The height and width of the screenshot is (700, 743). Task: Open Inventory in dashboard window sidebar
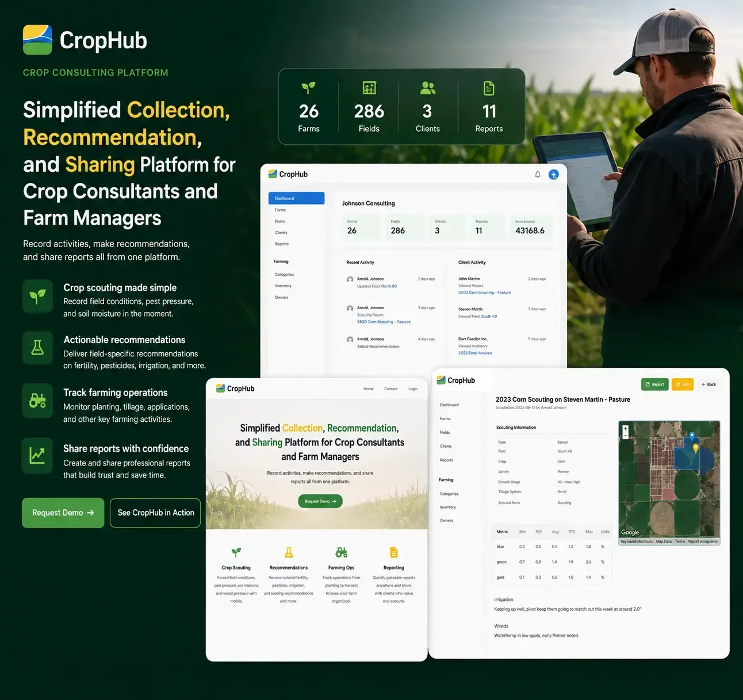(x=283, y=286)
